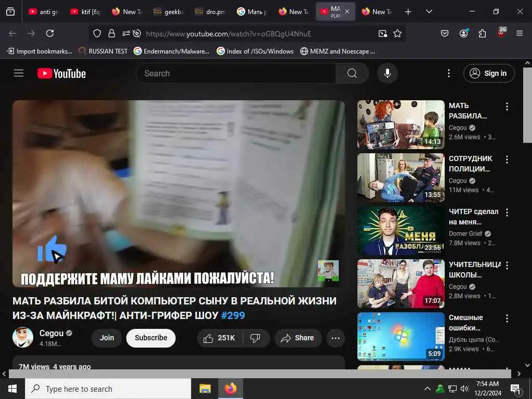Open Firefox View icon at tab bar start
Viewport: 532px width, 399px height.
pos(10,12)
